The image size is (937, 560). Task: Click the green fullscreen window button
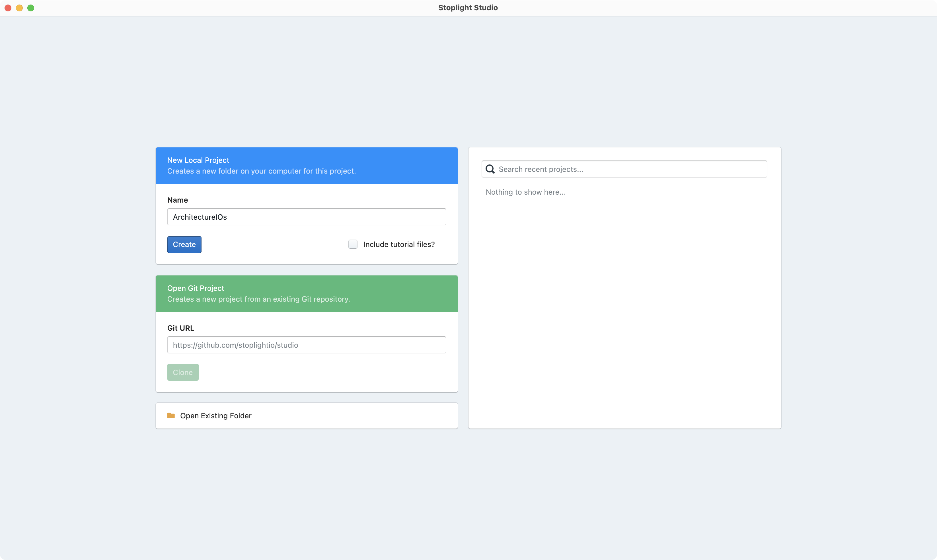coord(31,8)
